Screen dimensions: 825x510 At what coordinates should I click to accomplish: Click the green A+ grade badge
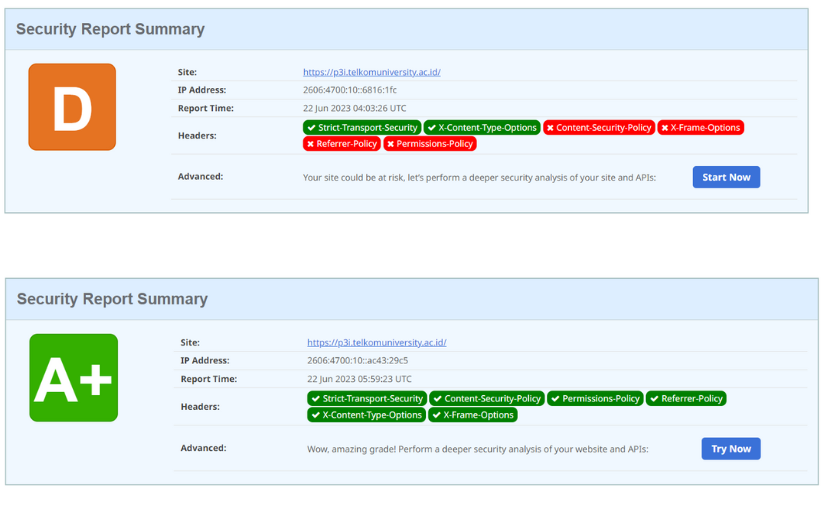pyautogui.click(x=73, y=377)
